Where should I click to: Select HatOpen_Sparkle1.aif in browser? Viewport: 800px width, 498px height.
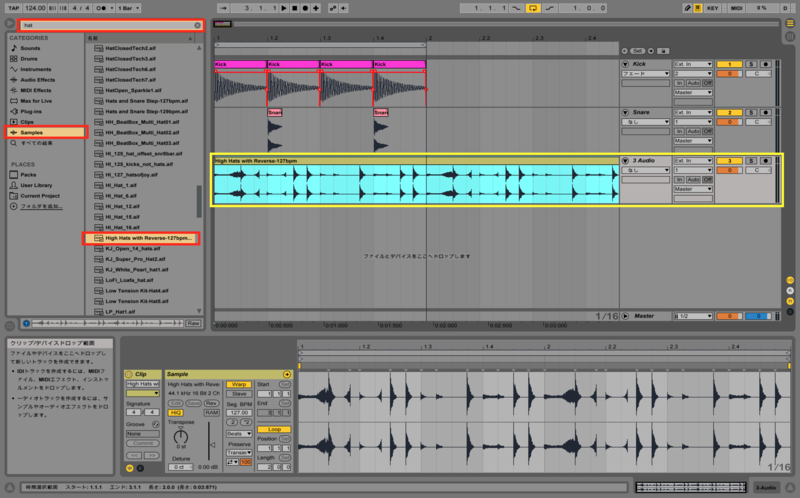click(x=133, y=90)
